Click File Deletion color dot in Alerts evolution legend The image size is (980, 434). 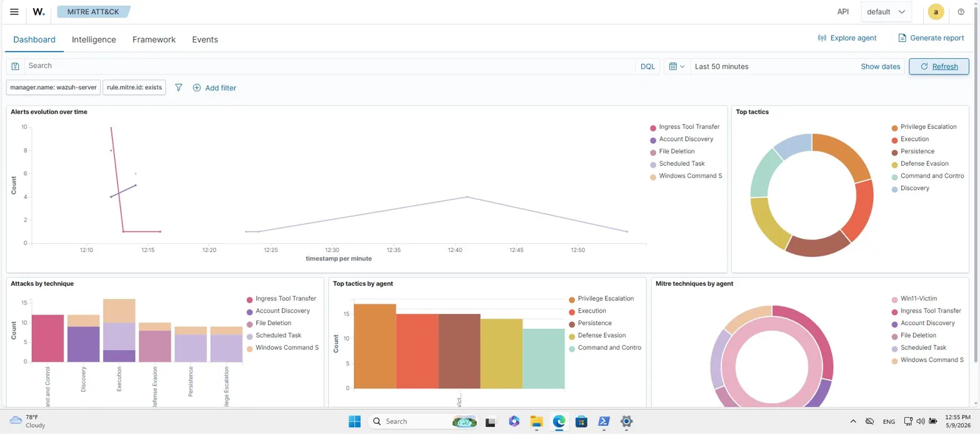(653, 152)
